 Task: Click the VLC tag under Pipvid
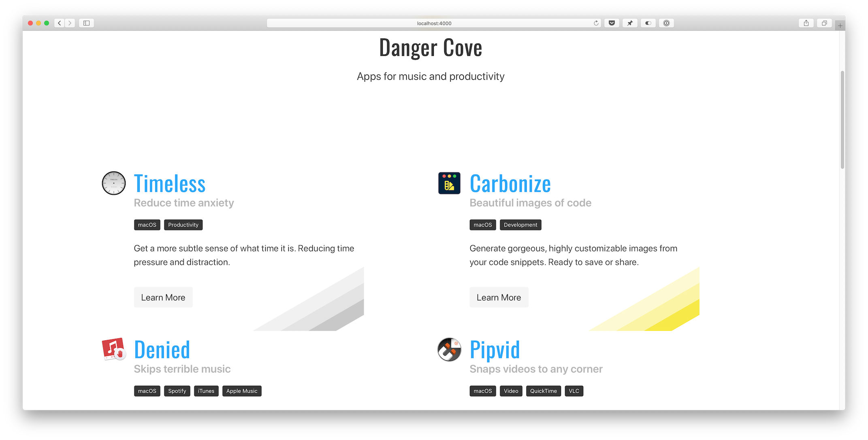pyautogui.click(x=574, y=391)
